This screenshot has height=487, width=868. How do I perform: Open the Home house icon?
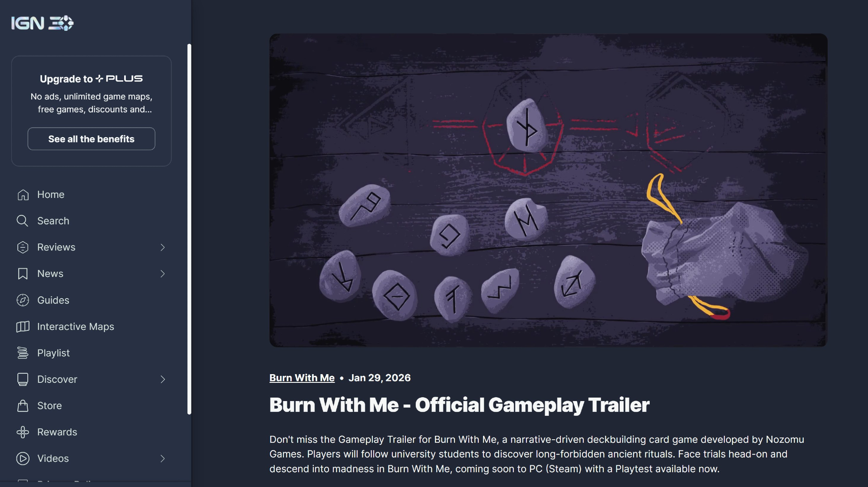[23, 194]
